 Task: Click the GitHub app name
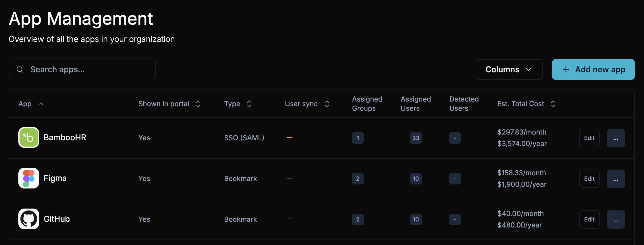[x=57, y=219]
